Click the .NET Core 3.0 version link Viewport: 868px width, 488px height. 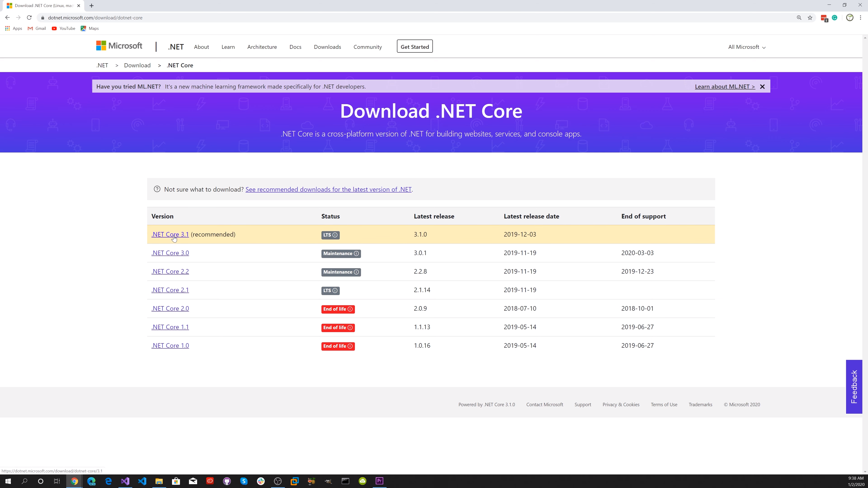click(170, 253)
